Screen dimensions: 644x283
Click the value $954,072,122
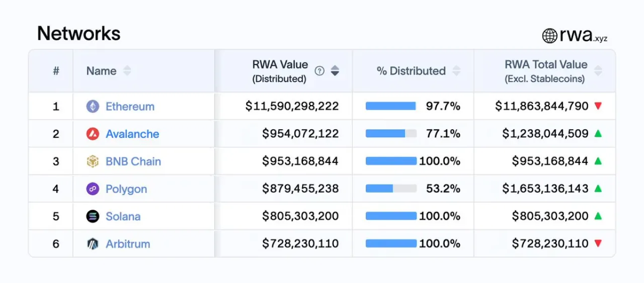tap(300, 134)
